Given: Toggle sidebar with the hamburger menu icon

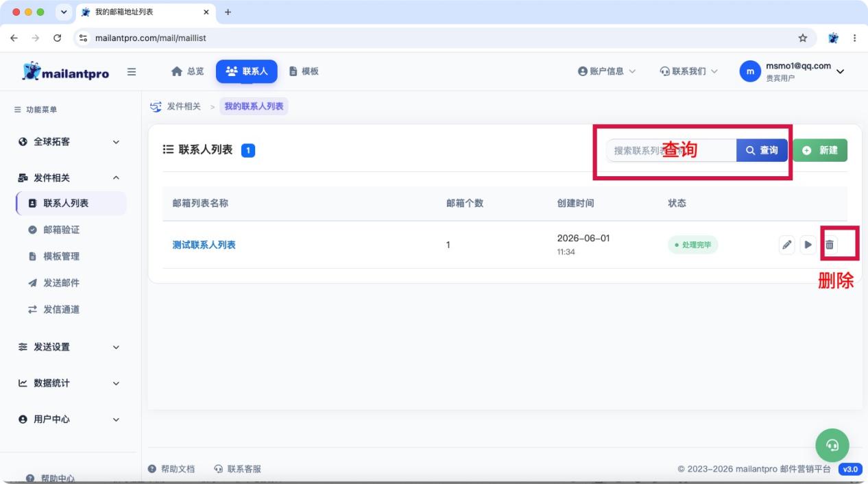Looking at the screenshot, I should click(x=132, y=71).
